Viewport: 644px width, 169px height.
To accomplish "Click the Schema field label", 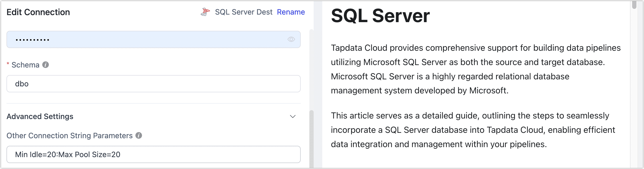I will [25, 65].
